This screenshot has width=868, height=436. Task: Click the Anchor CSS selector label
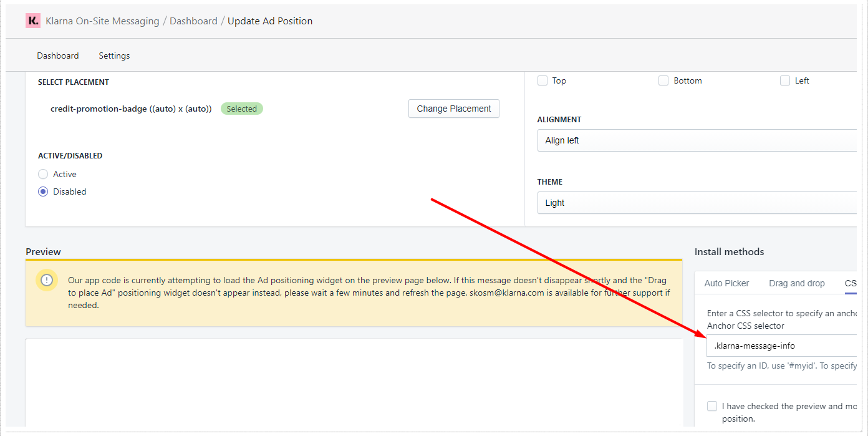[x=746, y=326]
